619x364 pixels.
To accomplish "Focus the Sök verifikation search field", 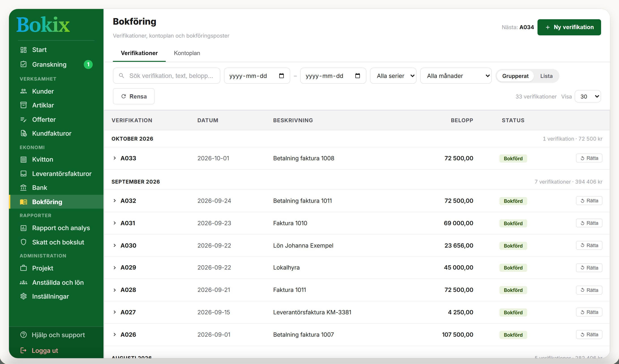I will tap(167, 76).
